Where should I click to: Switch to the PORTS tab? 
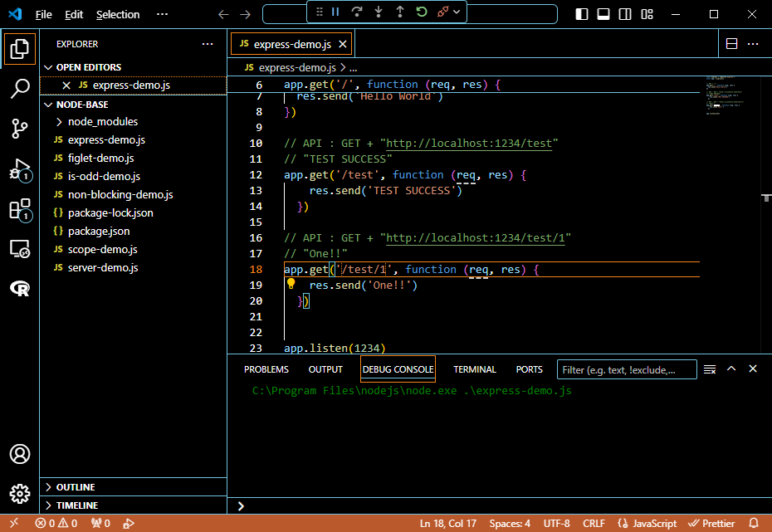click(530, 369)
